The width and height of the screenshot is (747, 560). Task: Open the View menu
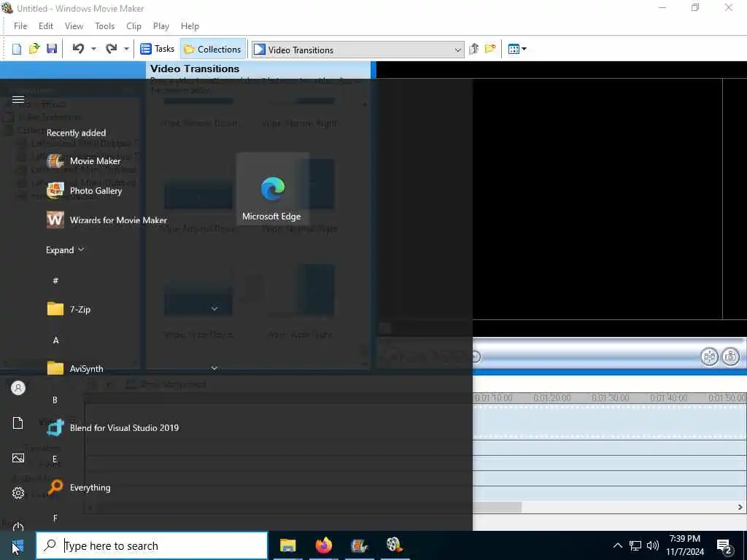tap(74, 26)
